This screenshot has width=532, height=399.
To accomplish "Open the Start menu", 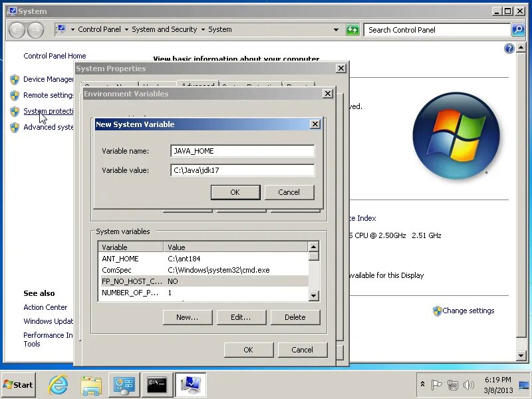I will pyautogui.click(x=18, y=385).
